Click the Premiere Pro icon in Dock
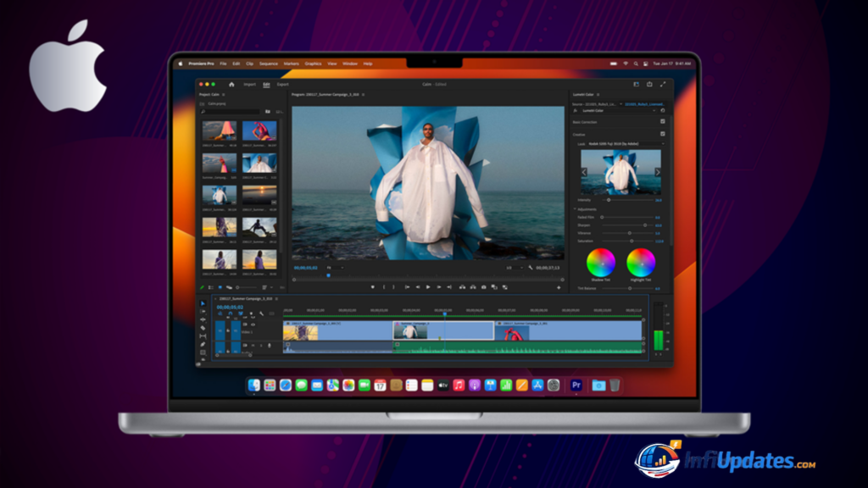The width and height of the screenshot is (868, 488). tap(576, 385)
